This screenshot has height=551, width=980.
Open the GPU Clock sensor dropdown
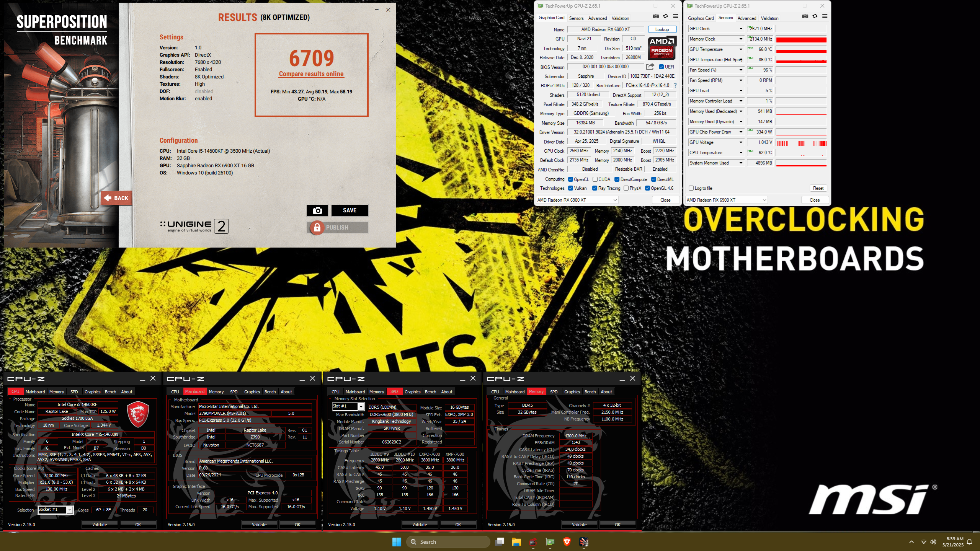741,29
